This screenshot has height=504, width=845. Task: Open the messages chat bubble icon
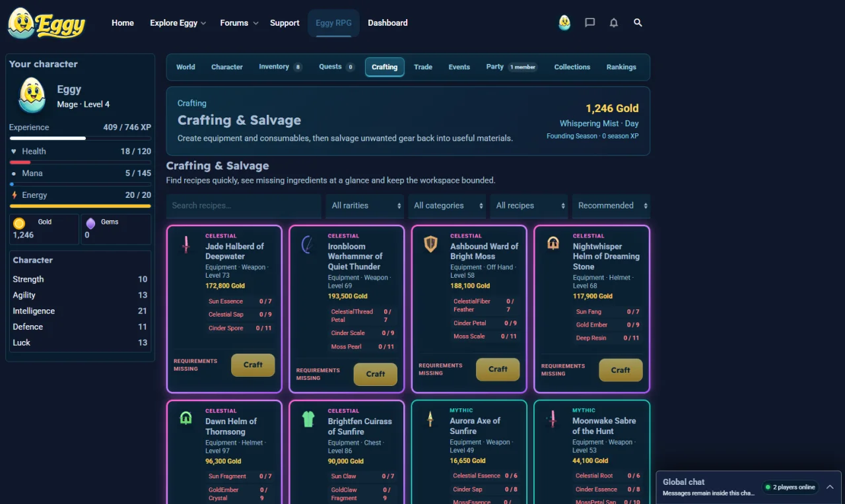[590, 22]
